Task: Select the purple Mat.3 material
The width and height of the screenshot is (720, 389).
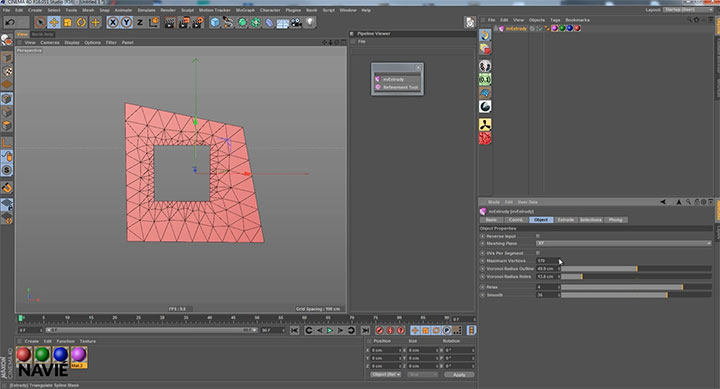Action: click(x=79, y=357)
